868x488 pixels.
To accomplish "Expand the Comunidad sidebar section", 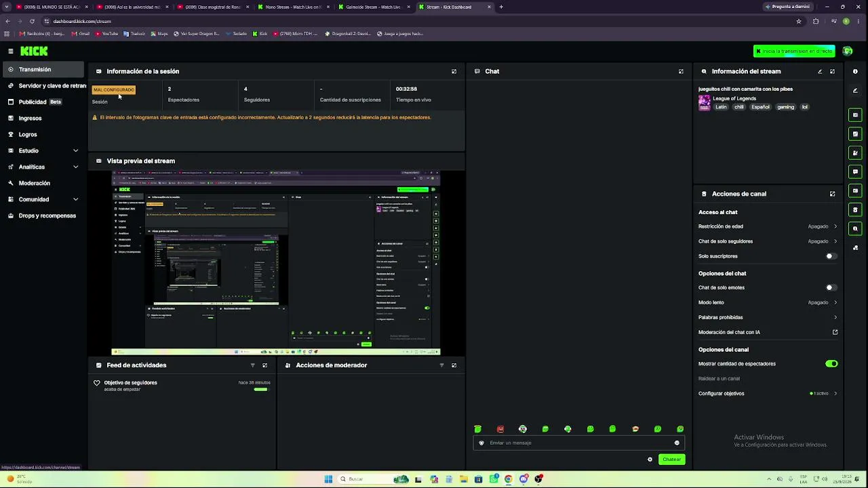I will click(x=43, y=199).
